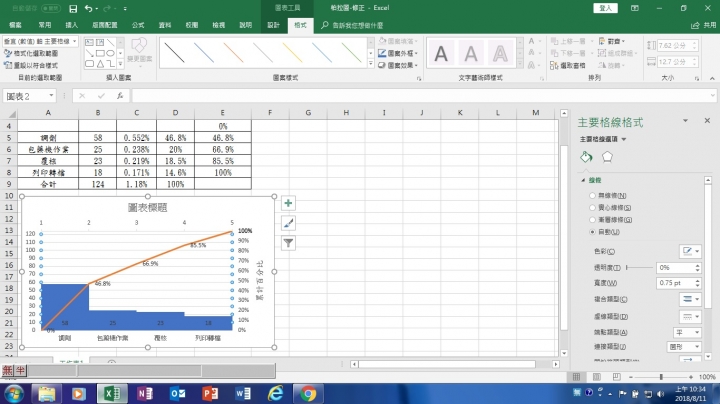Pick the outlined WordArt A style
The width and height of the screenshot is (720, 404).
pyautogui.click(x=500, y=54)
